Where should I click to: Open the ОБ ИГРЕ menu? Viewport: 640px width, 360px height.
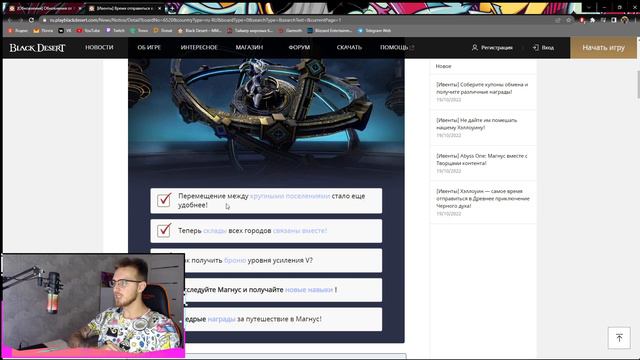pos(149,47)
